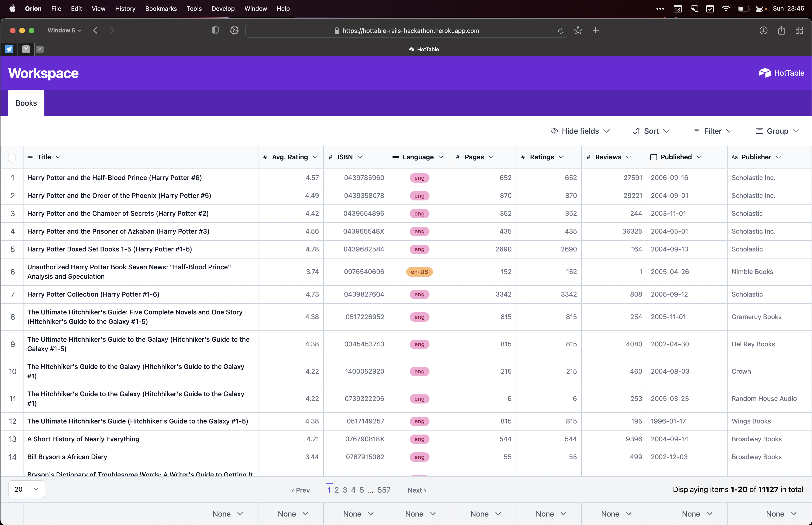Click the en-US language tag

coord(419,272)
